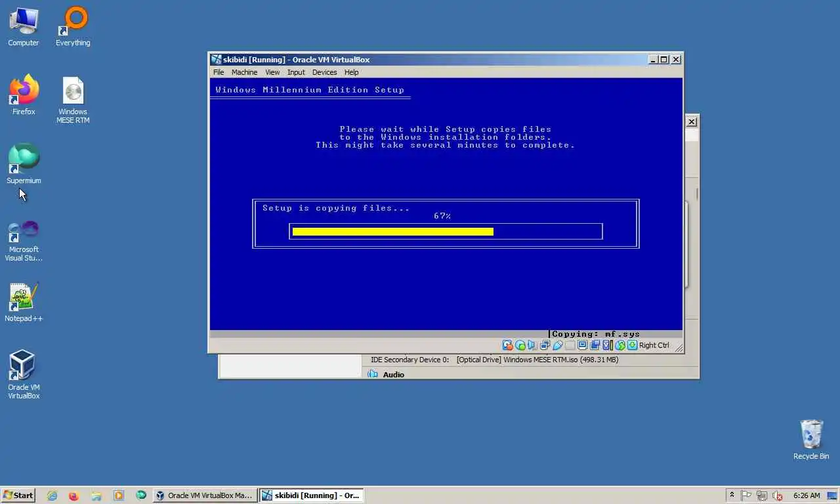Click the Action Center flag tray icon
Viewport: 840px width, 504px height.
point(746,495)
